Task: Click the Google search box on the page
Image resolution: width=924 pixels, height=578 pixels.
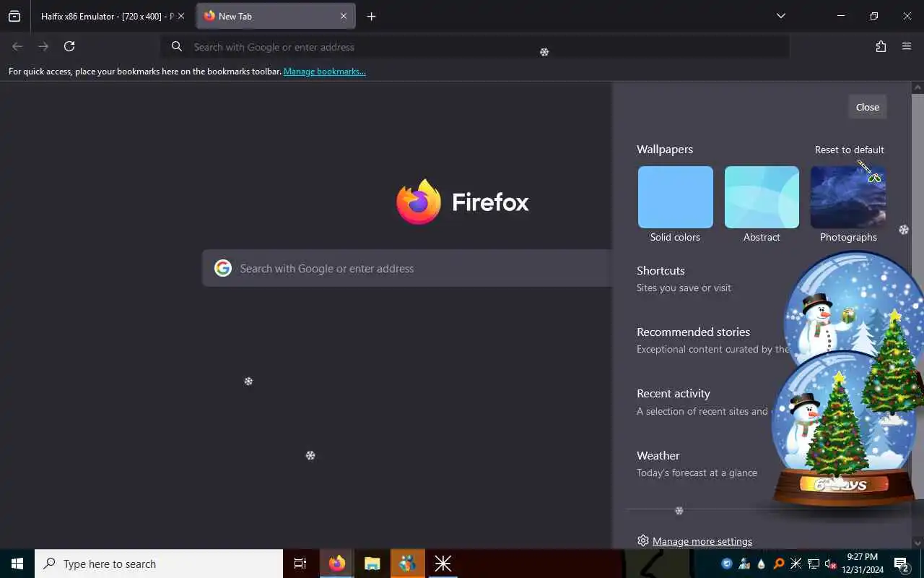Action: tap(407, 268)
